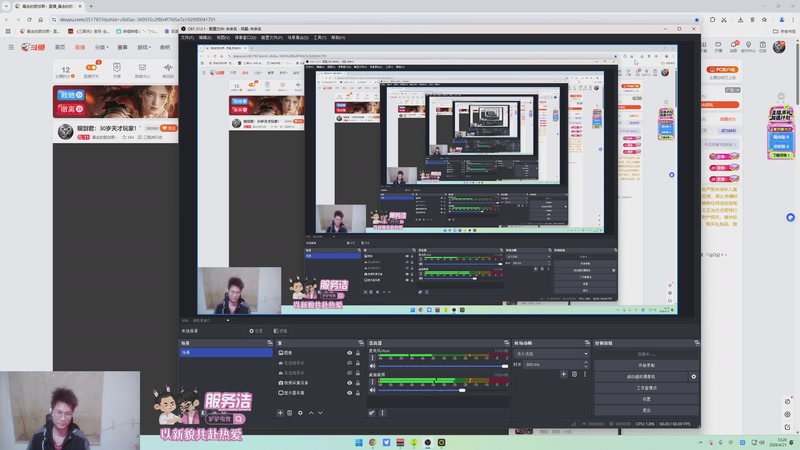
Task: Move the selected source up with the arrow
Action: (311, 413)
